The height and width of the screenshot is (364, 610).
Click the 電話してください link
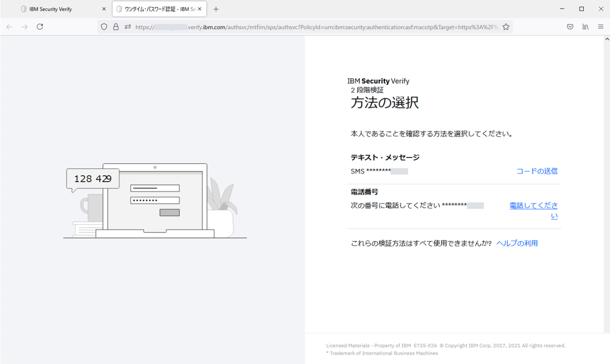click(x=534, y=210)
